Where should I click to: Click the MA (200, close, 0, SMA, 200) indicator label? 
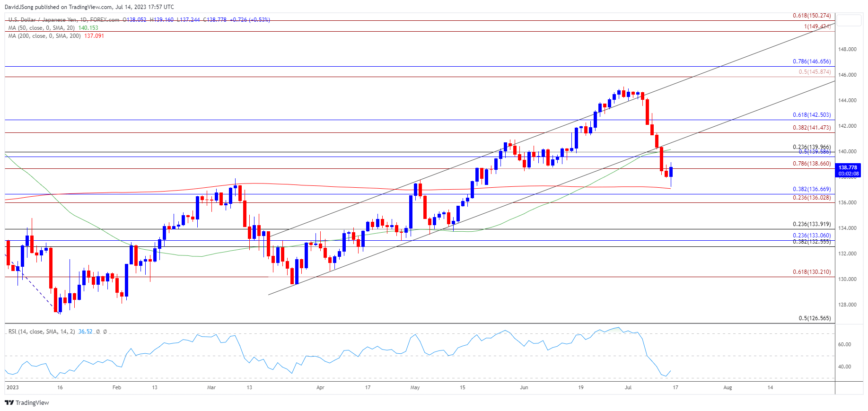44,36
